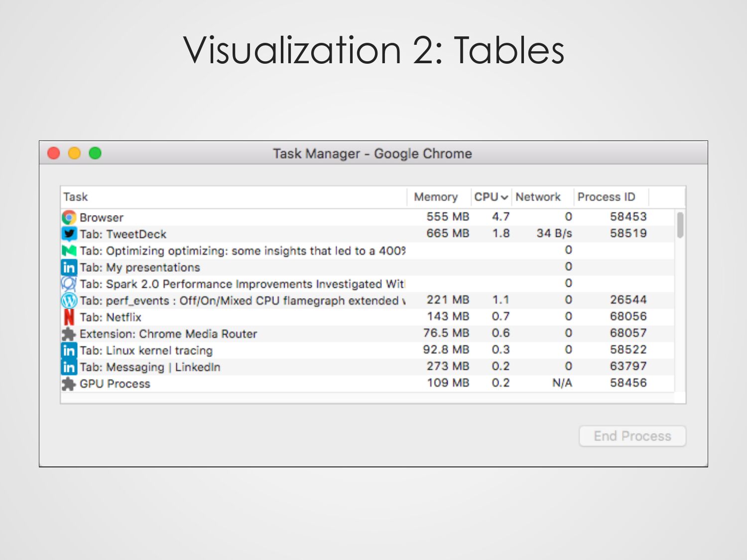Select the TweetDeck row's 665 MB memory cell
This screenshot has height=560, width=747.
tap(447, 233)
